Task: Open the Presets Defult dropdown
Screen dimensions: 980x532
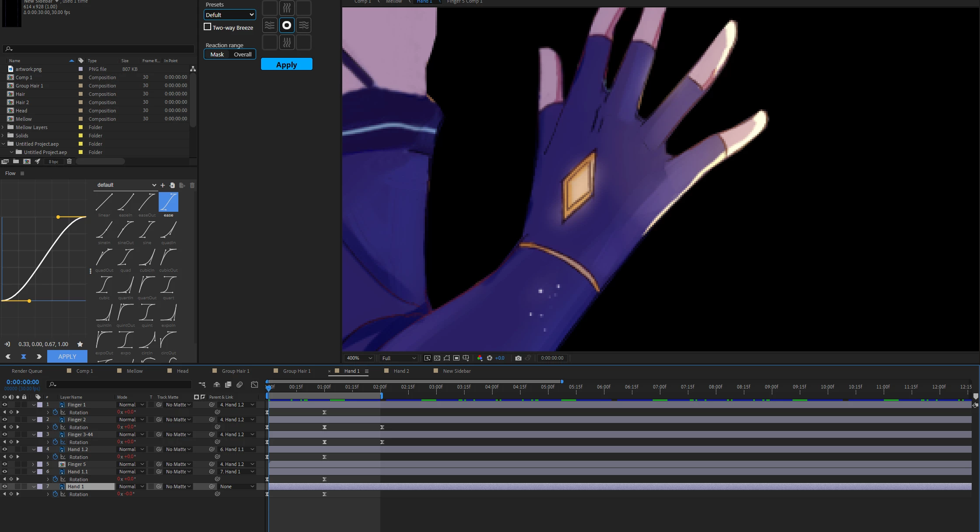Action: coord(229,15)
